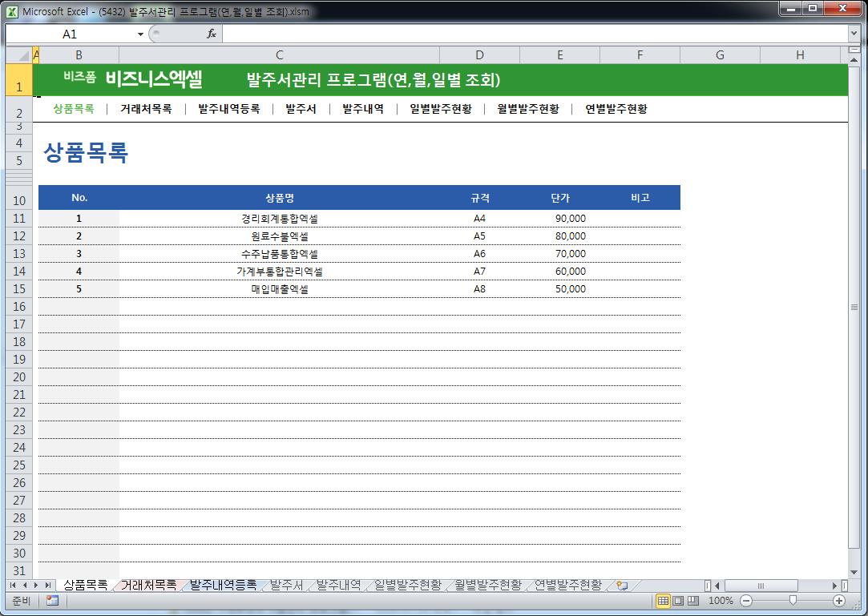
Task: Click the macro recording icon in status bar
Action: tap(53, 601)
